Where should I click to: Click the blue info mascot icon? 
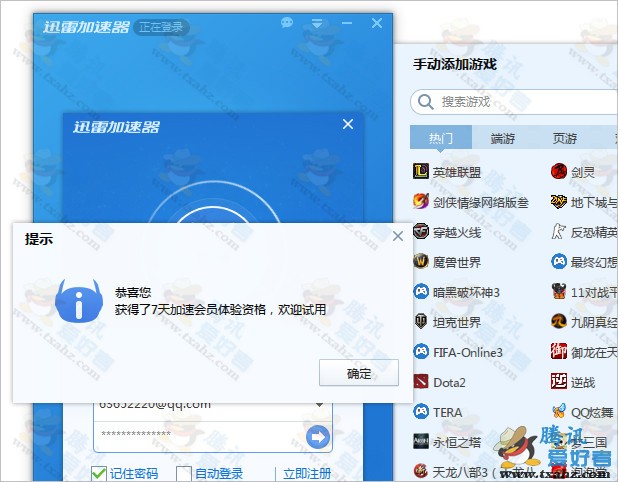[x=79, y=301]
